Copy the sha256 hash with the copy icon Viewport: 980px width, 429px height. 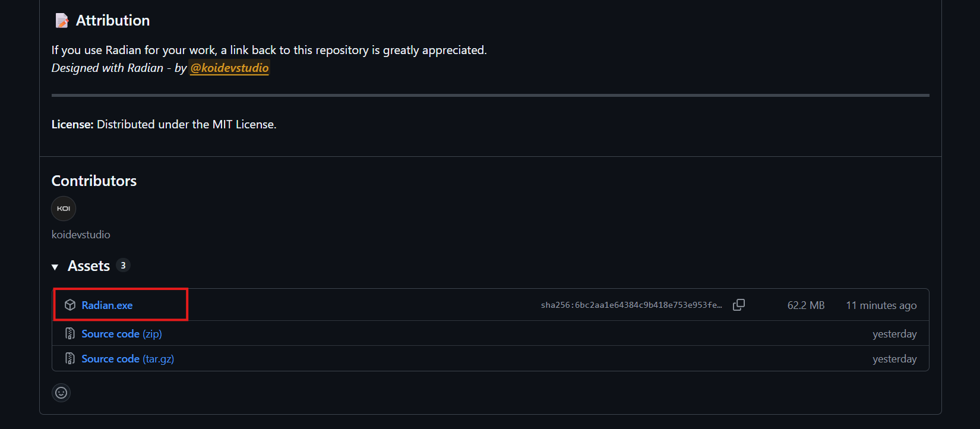click(x=739, y=305)
